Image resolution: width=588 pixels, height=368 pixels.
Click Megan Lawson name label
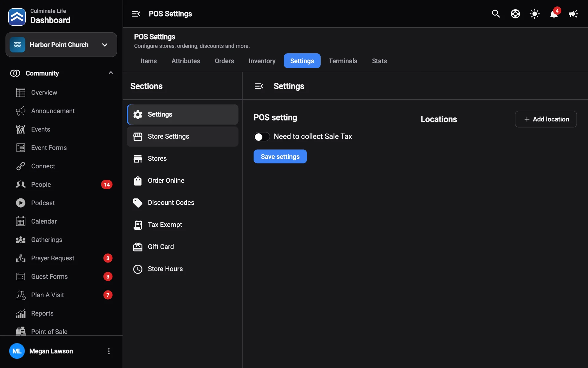coord(51,351)
